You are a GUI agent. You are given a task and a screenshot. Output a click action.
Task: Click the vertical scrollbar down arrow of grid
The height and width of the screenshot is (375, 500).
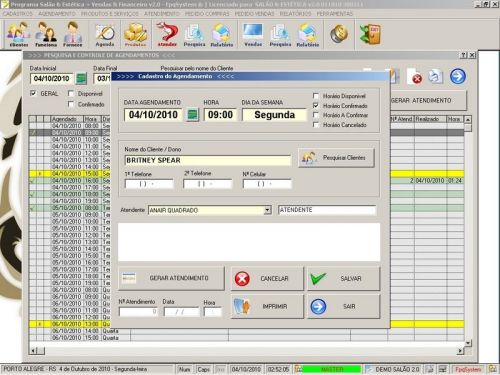[468, 343]
